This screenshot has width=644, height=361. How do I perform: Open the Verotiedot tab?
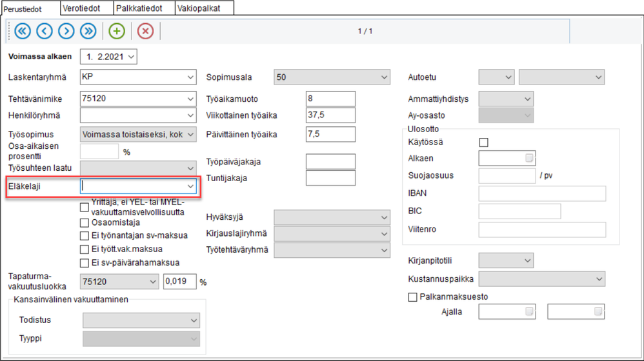86,8
